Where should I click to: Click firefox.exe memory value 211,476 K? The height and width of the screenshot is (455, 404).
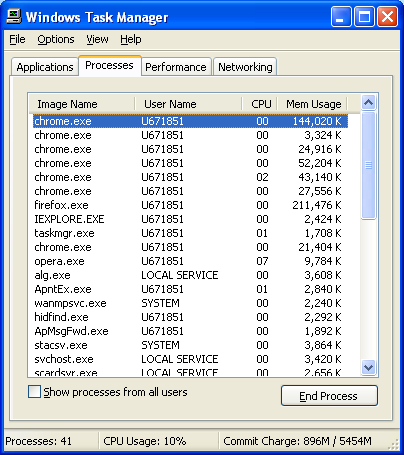(317, 205)
